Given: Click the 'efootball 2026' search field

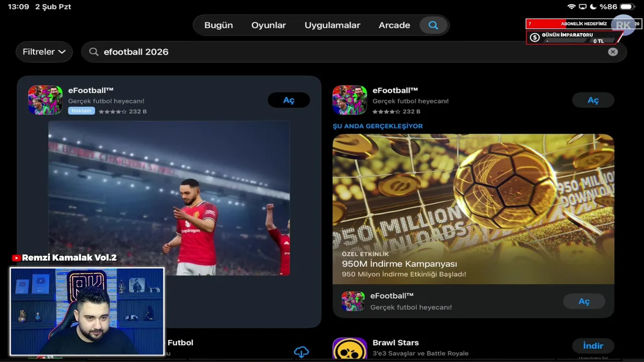Looking at the screenshot, I should [354, 52].
